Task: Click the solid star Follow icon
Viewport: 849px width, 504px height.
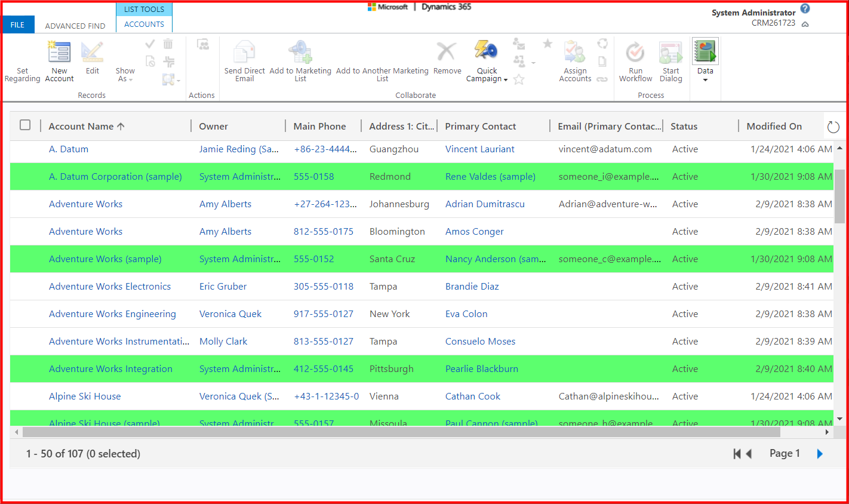Action: click(x=547, y=44)
